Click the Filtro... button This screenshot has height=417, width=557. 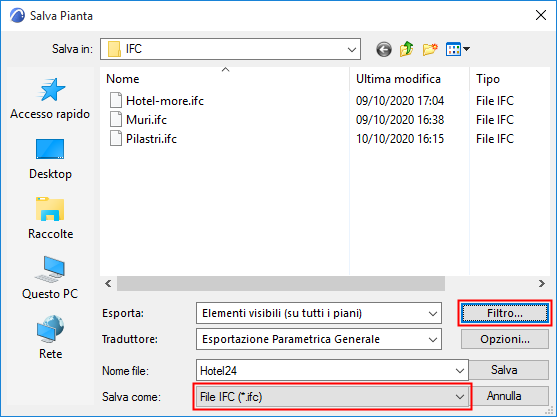tap(505, 313)
